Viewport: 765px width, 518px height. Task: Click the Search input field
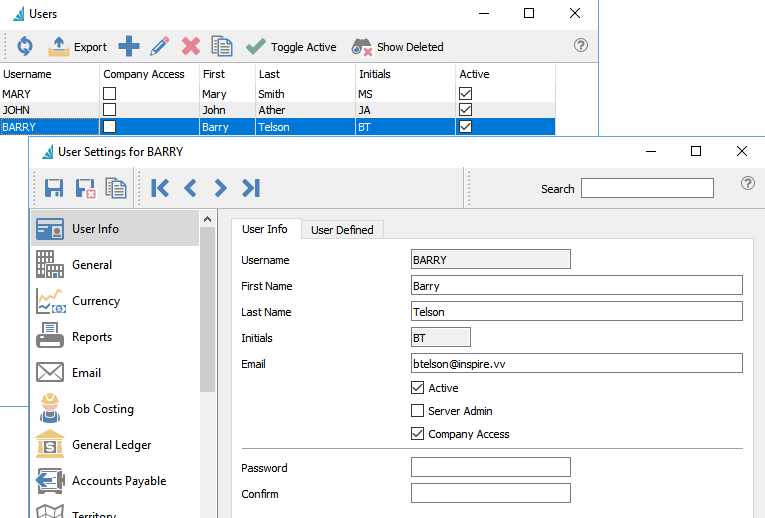click(647, 188)
